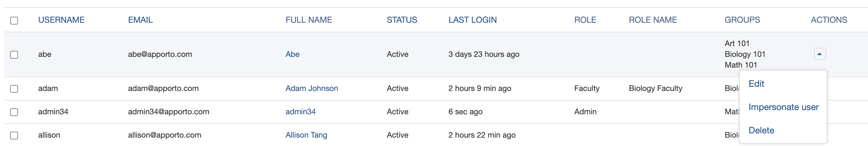Choose Edit from the actions menu
The height and width of the screenshot is (146, 868).
756,84
